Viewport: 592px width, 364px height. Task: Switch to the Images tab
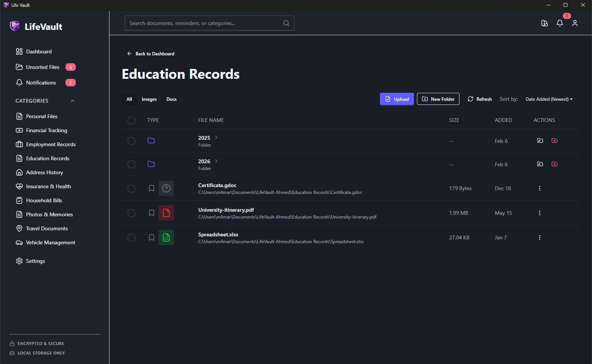click(149, 99)
